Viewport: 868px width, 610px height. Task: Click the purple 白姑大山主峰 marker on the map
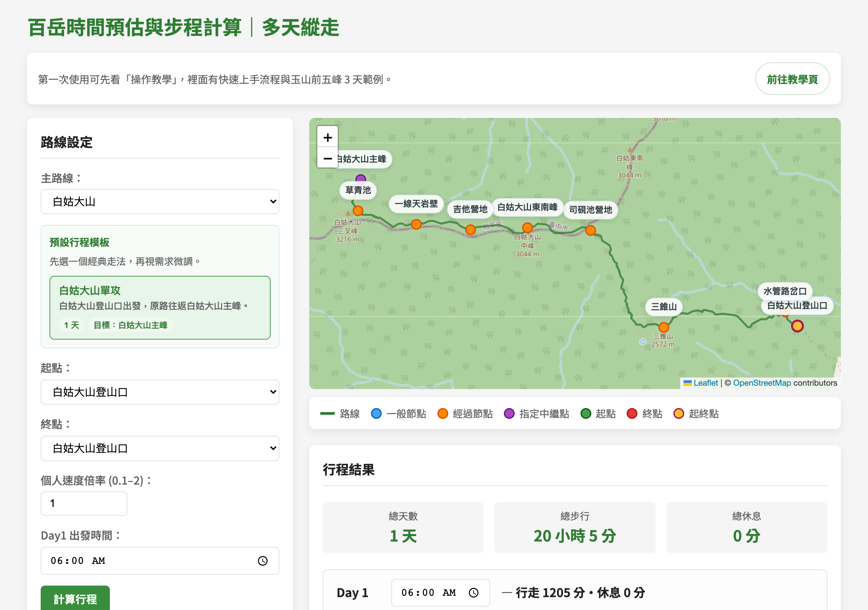pos(360,178)
